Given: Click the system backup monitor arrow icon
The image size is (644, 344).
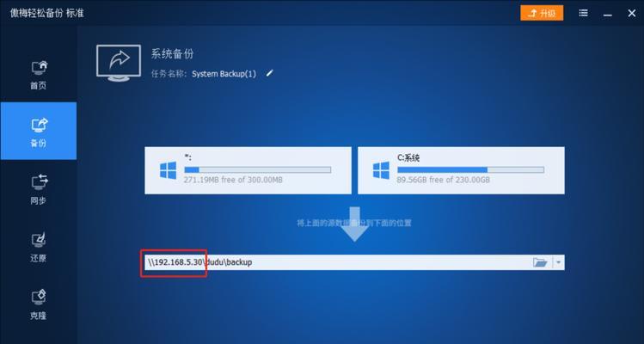Looking at the screenshot, I should [119, 62].
